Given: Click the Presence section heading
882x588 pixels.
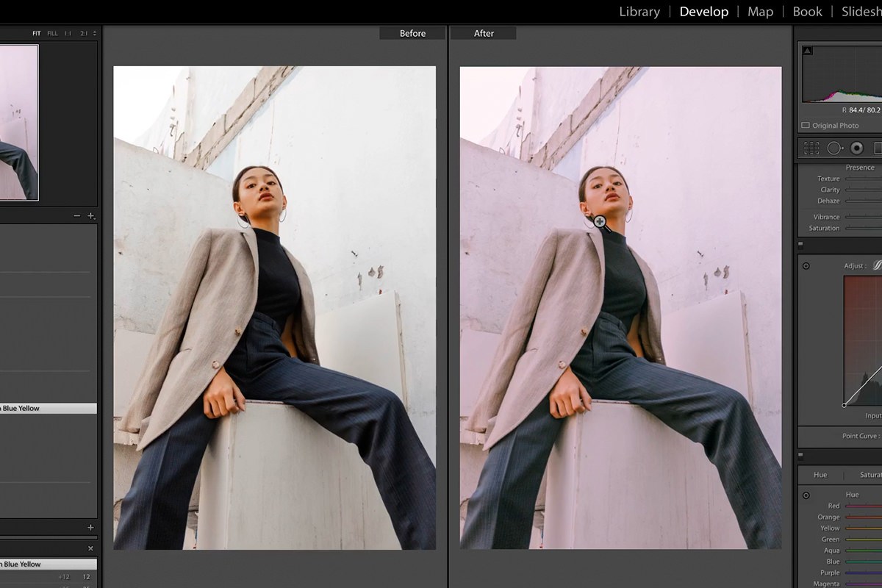Looking at the screenshot, I should pos(860,168).
